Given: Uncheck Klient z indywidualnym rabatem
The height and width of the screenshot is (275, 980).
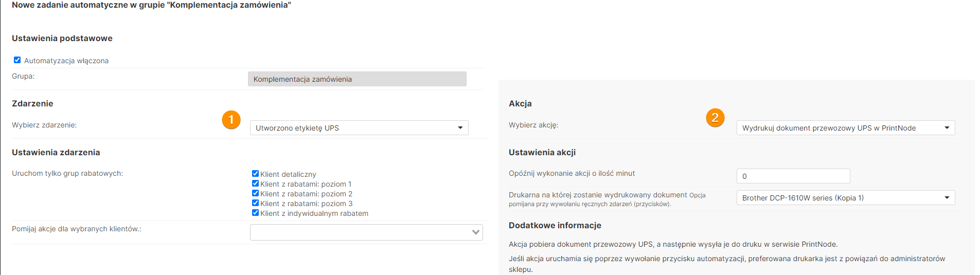Looking at the screenshot, I should (255, 213).
